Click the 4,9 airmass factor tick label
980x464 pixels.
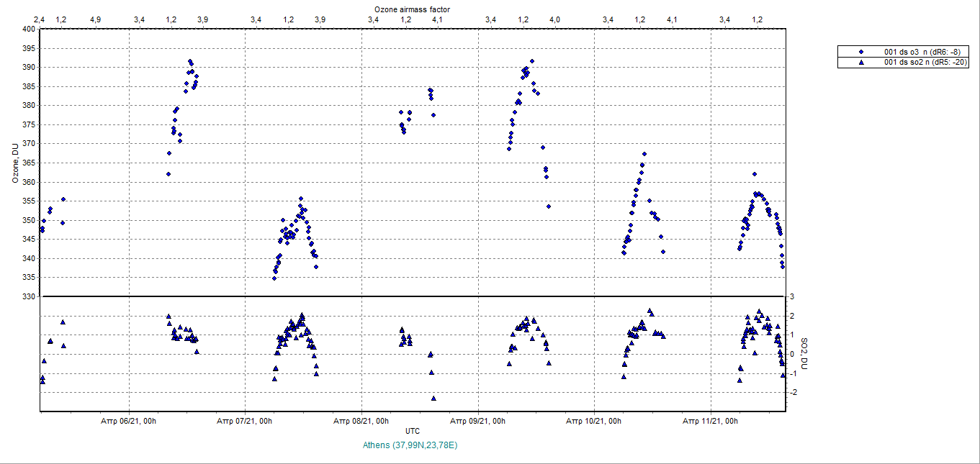pos(95,20)
